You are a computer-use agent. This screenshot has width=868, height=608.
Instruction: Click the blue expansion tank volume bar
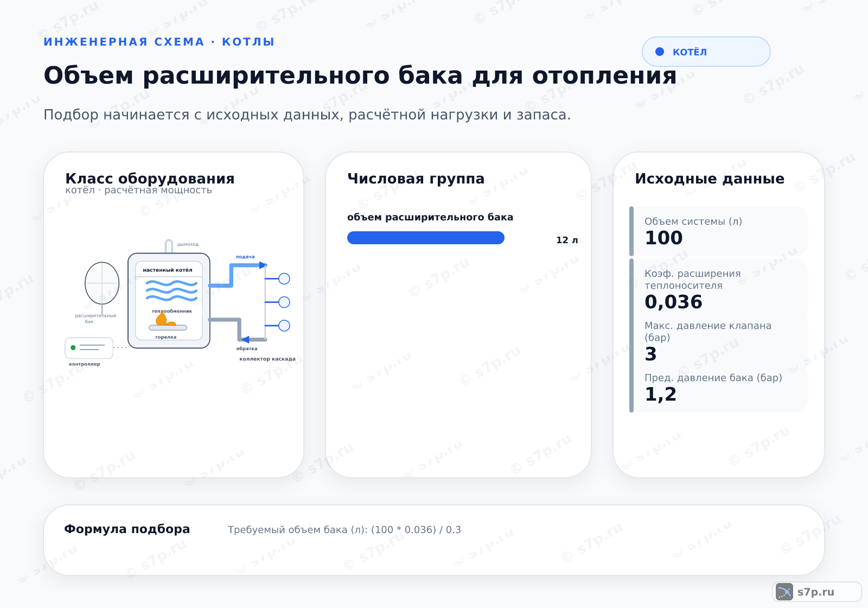click(426, 238)
